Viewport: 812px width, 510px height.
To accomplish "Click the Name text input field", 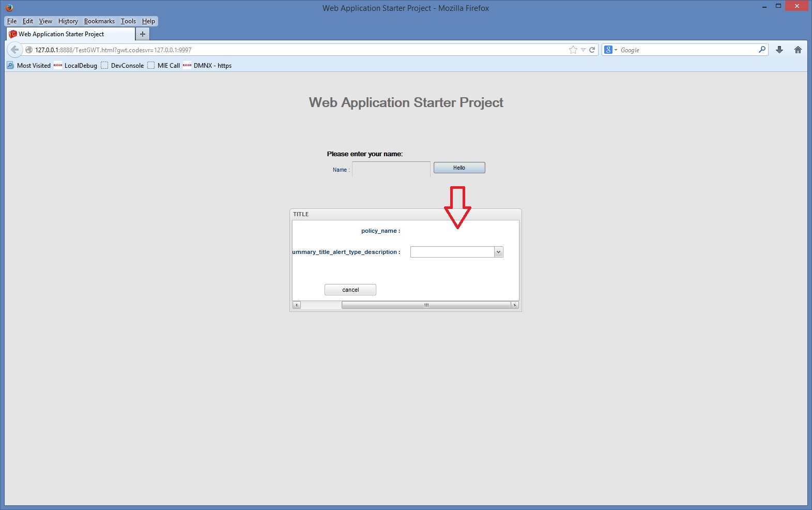I will [391, 169].
